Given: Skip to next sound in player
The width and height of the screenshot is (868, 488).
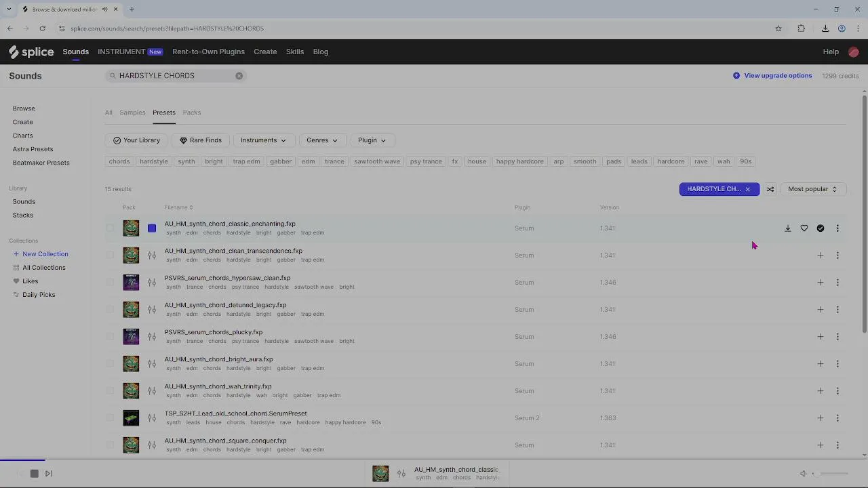Looking at the screenshot, I should [x=49, y=474].
